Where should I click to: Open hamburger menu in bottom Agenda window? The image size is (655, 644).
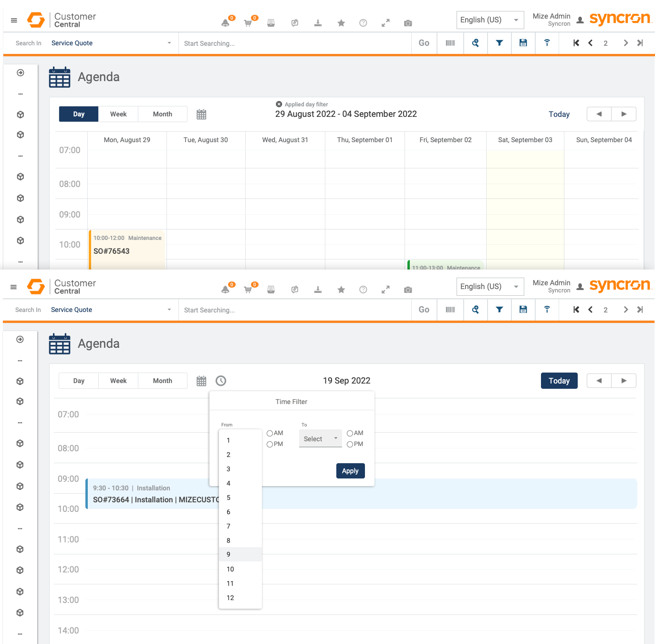pos(14,287)
